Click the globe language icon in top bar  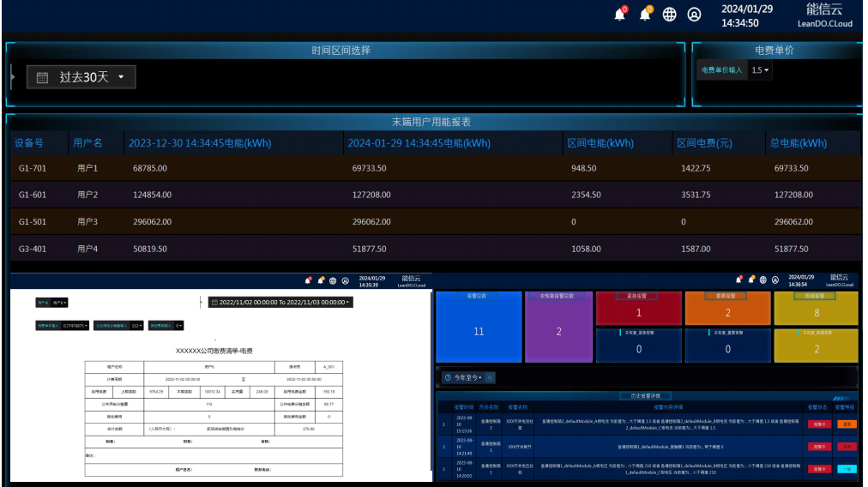(x=670, y=15)
